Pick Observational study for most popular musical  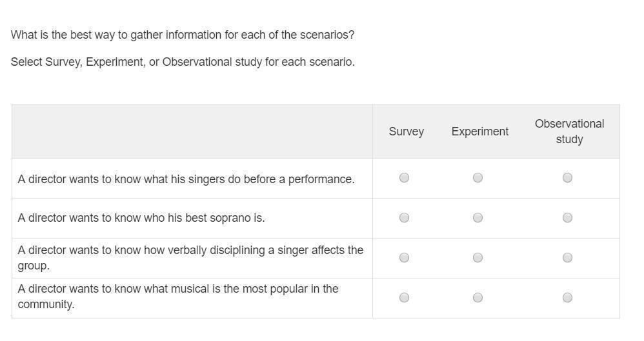click(x=567, y=298)
